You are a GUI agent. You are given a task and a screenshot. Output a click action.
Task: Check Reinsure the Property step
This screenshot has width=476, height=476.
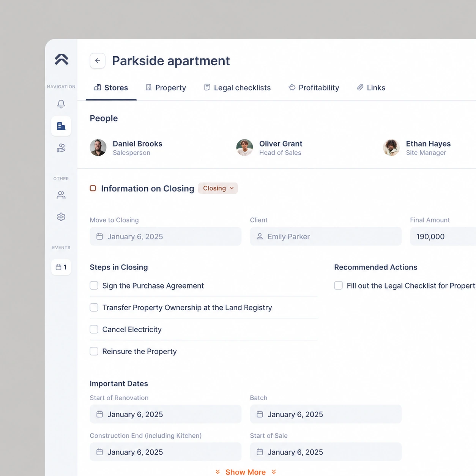94,351
